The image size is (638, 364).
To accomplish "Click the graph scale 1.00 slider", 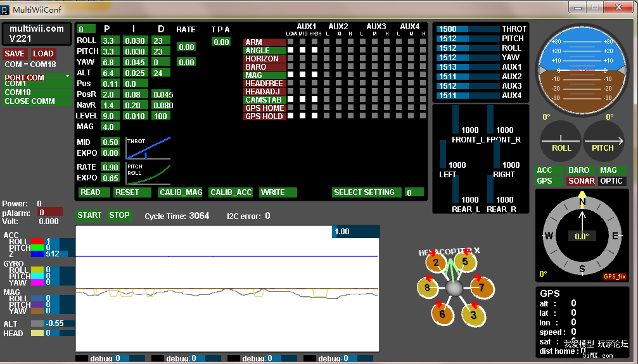I will (356, 232).
